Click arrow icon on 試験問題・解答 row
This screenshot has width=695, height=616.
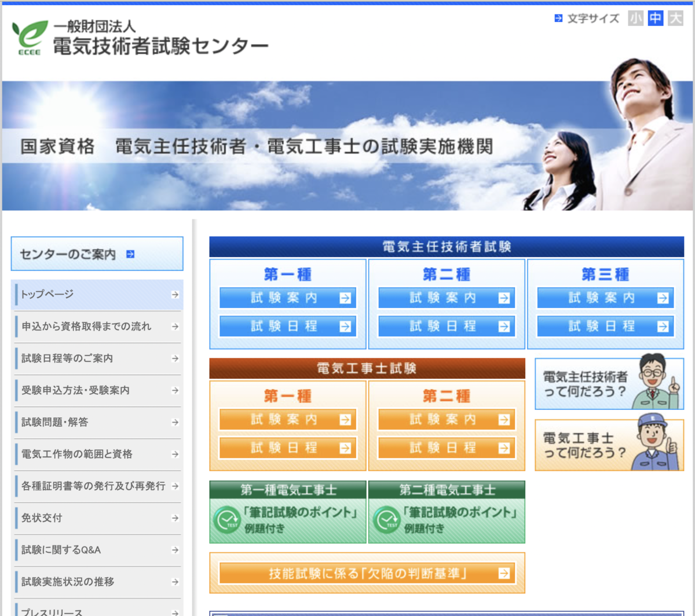coord(175,423)
